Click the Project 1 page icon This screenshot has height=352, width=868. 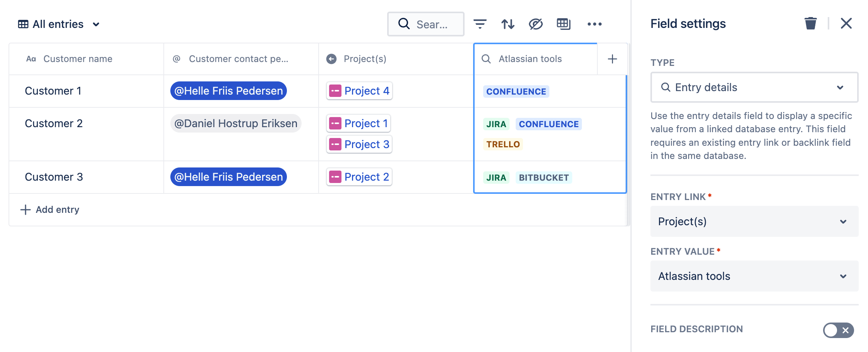click(335, 123)
